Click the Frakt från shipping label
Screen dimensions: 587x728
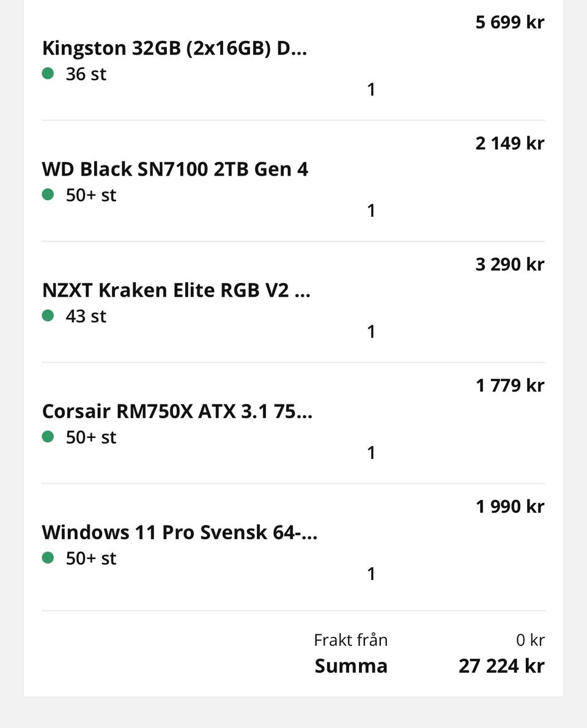(x=350, y=641)
